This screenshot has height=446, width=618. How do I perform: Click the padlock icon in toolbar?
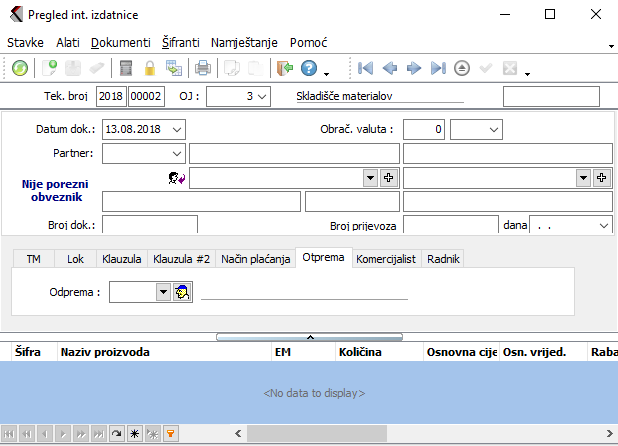tap(150, 68)
